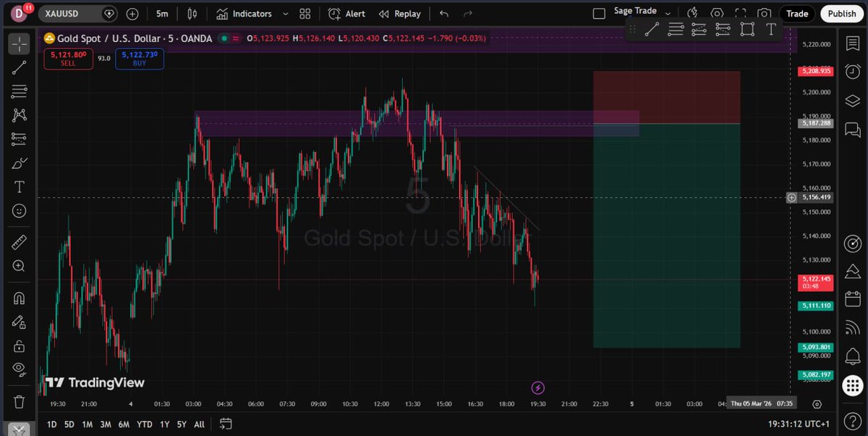Click the add symbol plus icon
Image resolution: width=868 pixels, height=436 pixels.
pyautogui.click(x=132, y=14)
